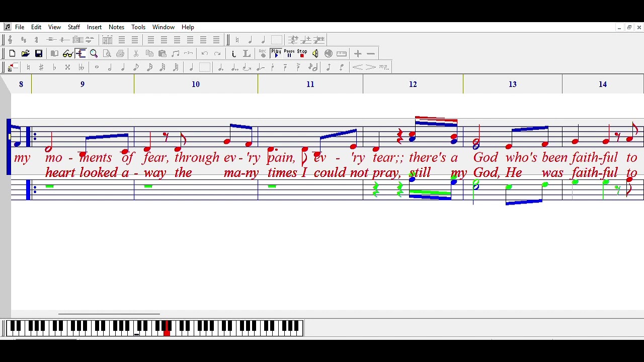This screenshot has height=362, width=644.
Task: Open the View menu
Action: click(54, 27)
